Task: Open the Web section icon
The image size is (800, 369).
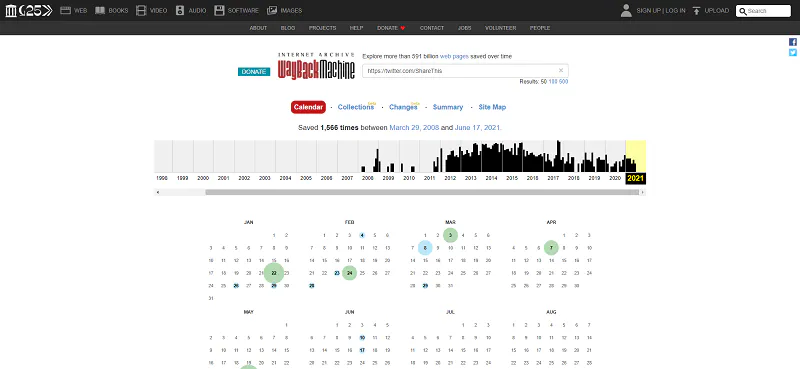Action: click(65, 10)
